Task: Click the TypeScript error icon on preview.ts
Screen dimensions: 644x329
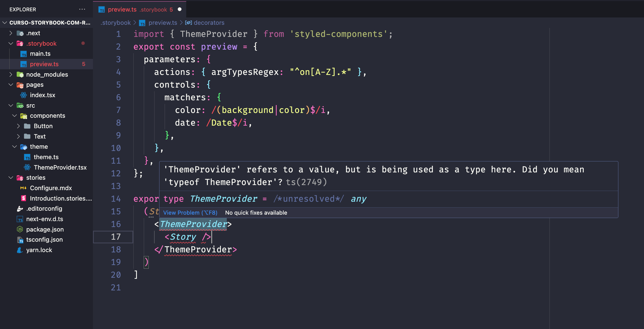Action: click(x=83, y=64)
